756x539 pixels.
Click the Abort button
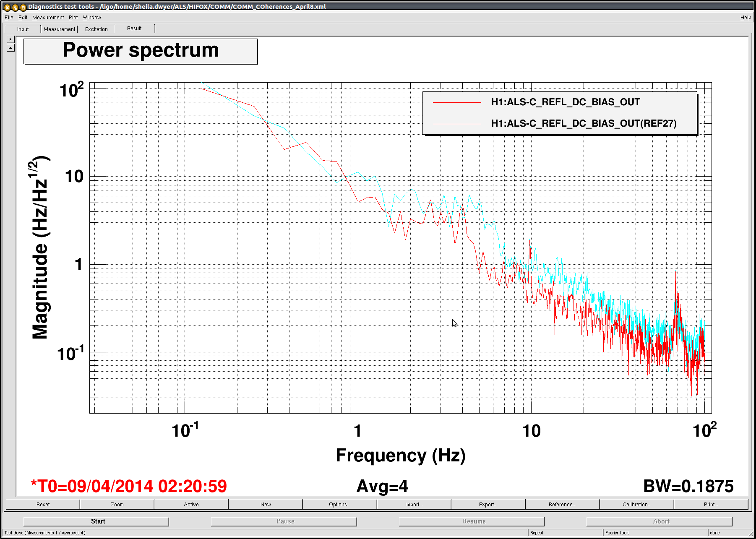pyautogui.click(x=660, y=521)
